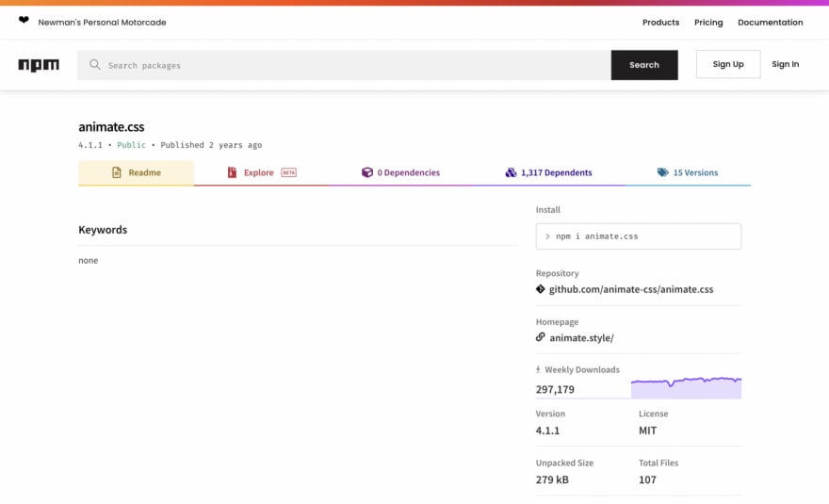Click the 297,179 weekly downloads value

pyautogui.click(x=555, y=389)
